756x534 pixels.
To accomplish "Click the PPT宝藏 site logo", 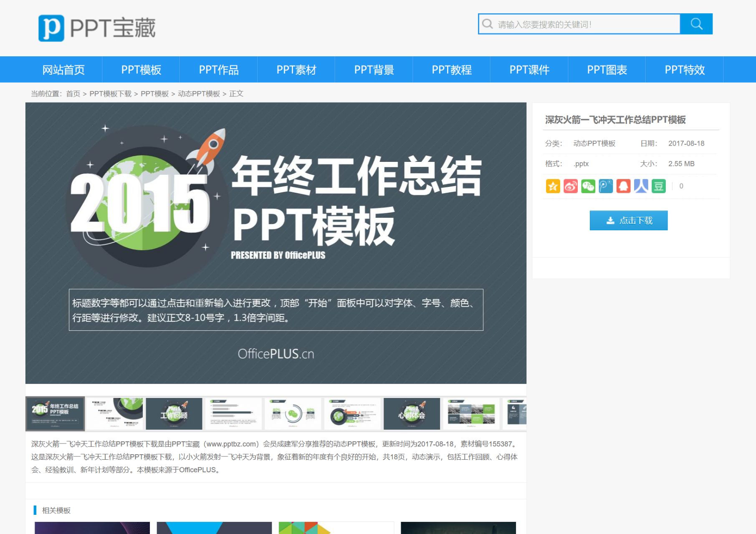I will pyautogui.click(x=97, y=28).
